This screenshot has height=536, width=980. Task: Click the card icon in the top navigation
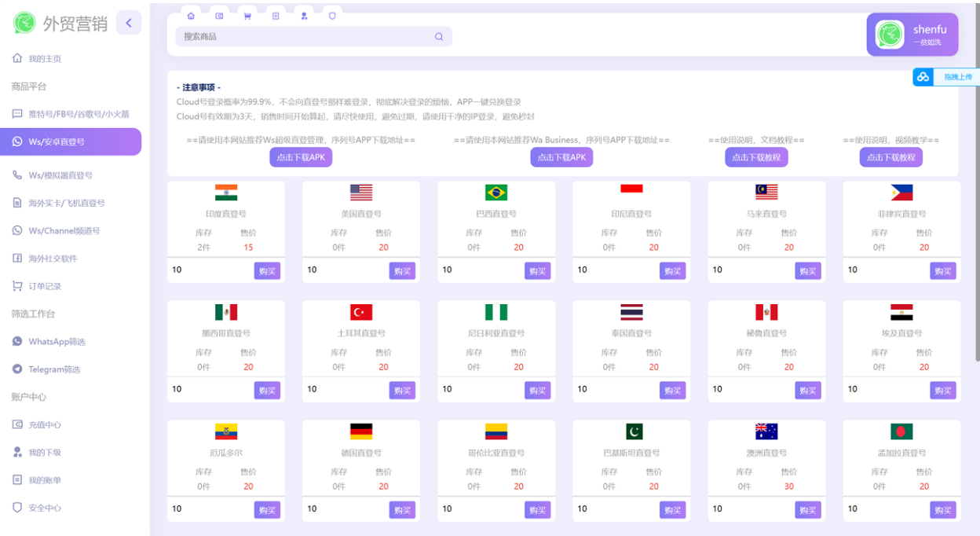click(219, 16)
